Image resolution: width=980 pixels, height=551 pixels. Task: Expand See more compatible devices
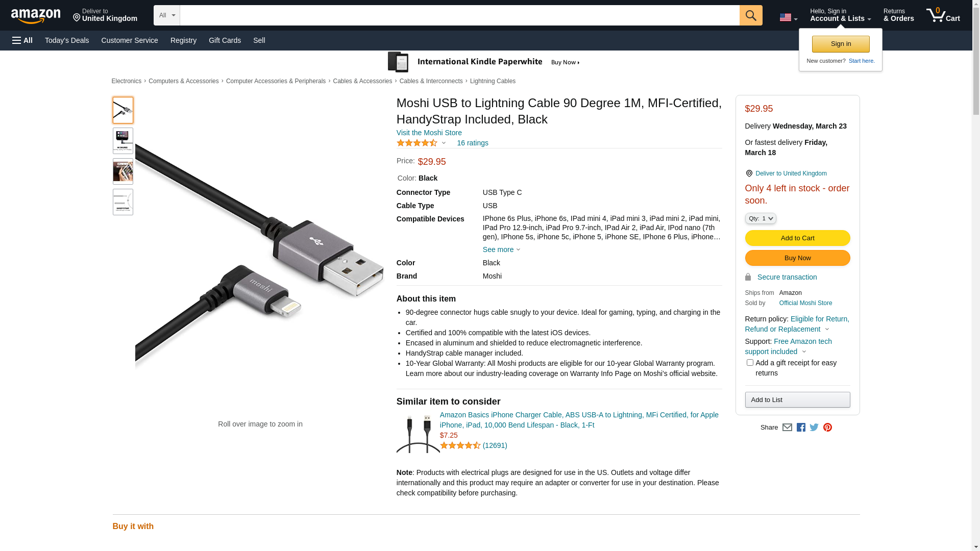click(501, 249)
